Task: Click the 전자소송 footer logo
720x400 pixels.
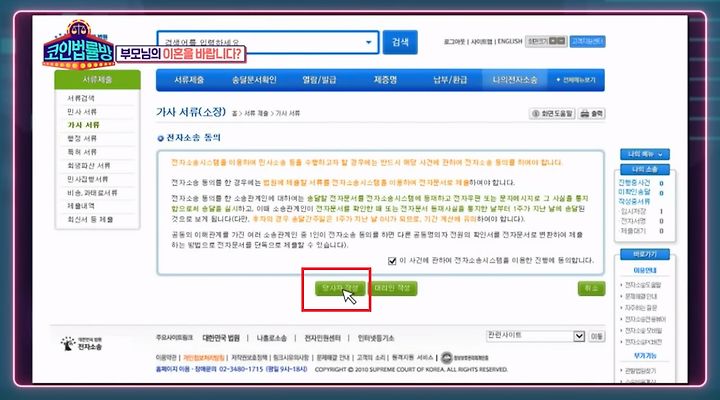Action: (81, 344)
